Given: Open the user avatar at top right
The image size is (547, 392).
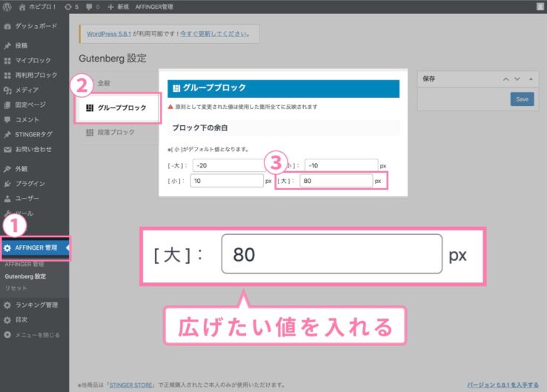Looking at the screenshot, I should click(540, 6).
